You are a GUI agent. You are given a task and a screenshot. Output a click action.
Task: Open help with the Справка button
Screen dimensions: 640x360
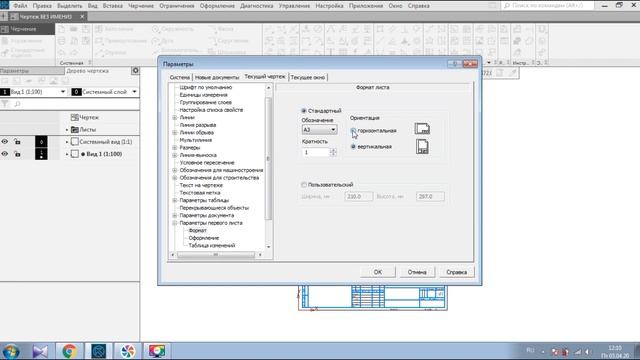point(456,272)
